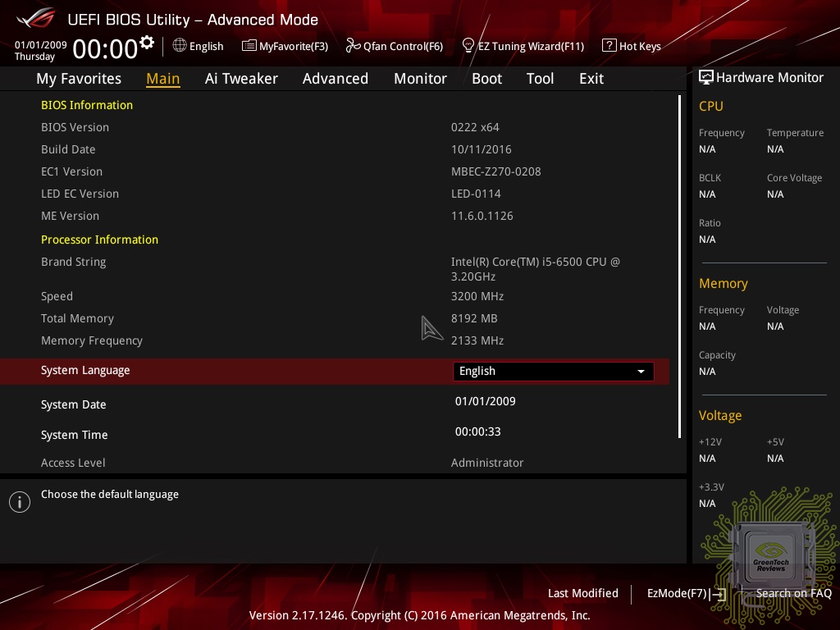
Task: Click the CPU heading in Hardware Monitor
Action: [711, 106]
